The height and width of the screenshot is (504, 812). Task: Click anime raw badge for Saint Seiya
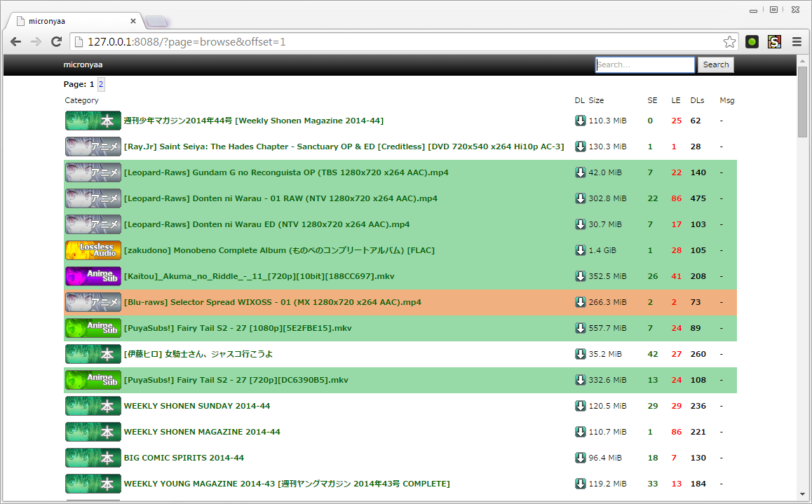coord(93,147)
